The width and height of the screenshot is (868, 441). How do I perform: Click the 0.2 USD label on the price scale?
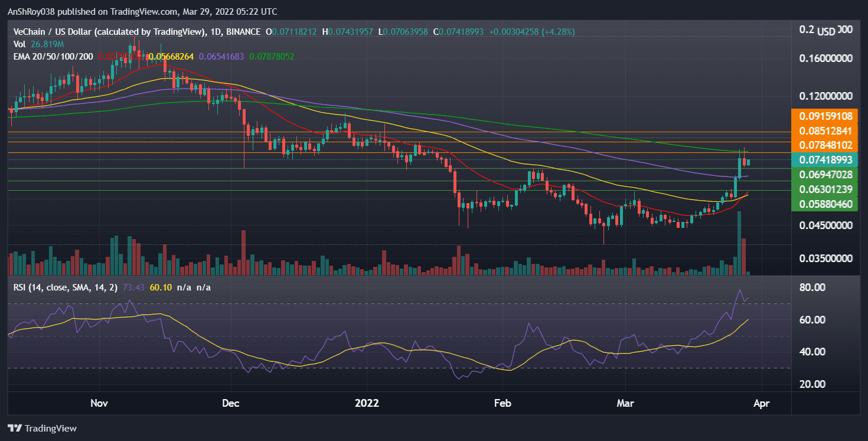818,31
